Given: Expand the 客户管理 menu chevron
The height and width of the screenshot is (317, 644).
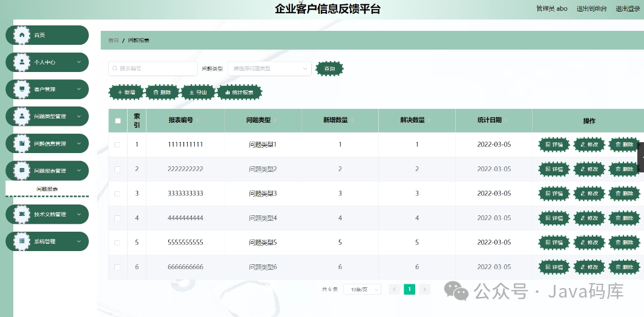Looking at the screenshot, I should 79,89.
